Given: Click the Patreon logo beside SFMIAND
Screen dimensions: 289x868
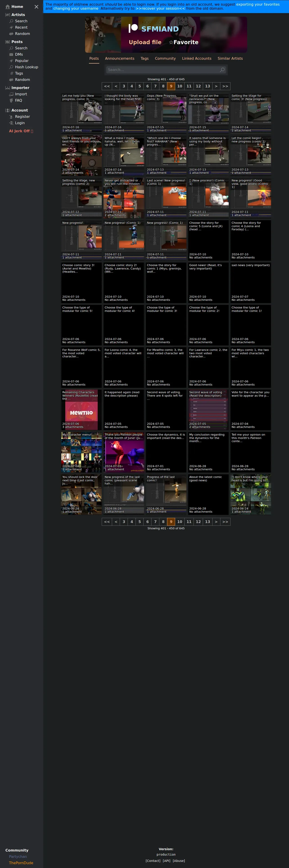Looking at the screenshot, I should tap(133, 28).
